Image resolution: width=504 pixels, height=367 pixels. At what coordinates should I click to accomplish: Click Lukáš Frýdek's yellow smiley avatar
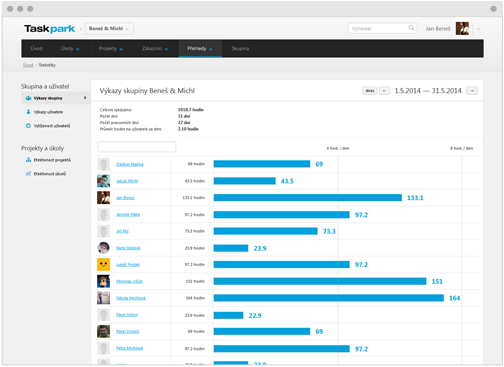tap(103, 265)
